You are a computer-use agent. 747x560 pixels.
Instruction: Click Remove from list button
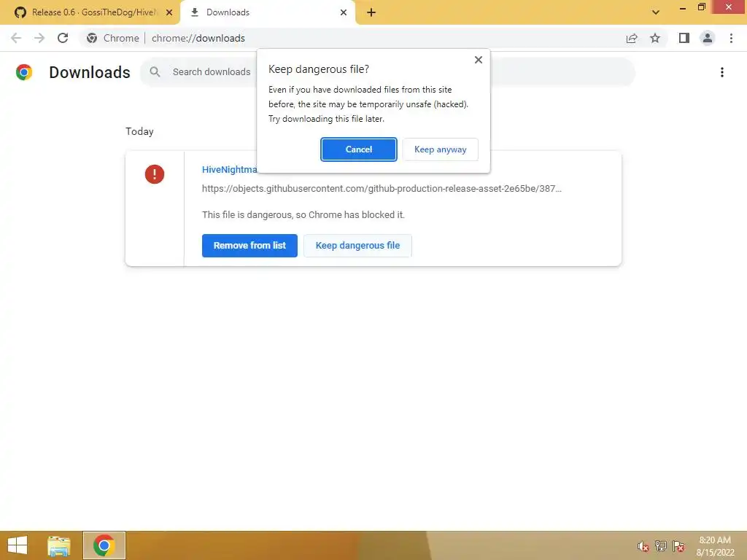click(x=249, y=246)
